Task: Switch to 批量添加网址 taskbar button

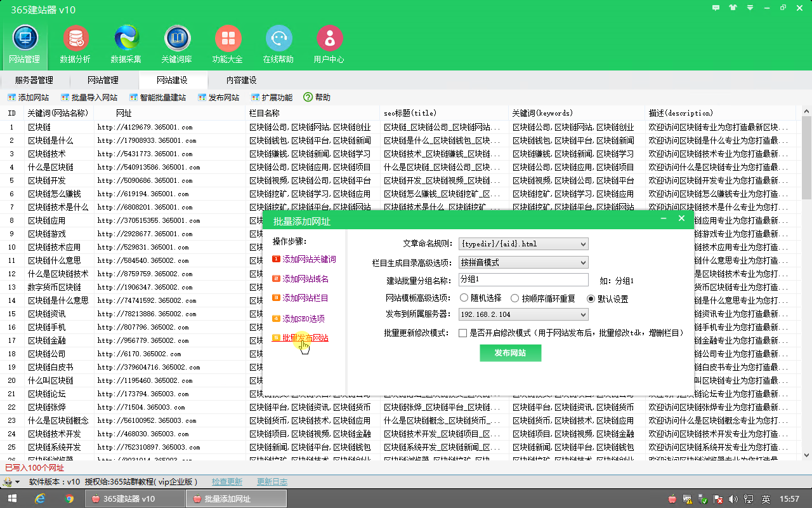Action: tap(236, 499)
